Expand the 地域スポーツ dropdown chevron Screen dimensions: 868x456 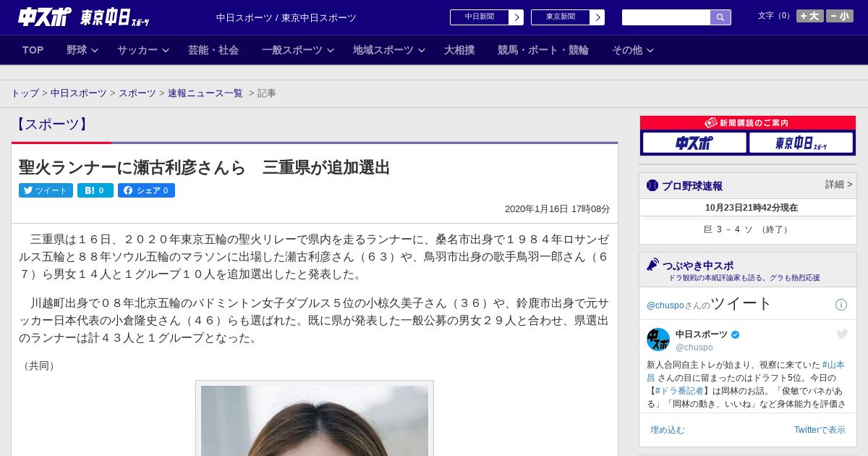click(x=422, y=51)
